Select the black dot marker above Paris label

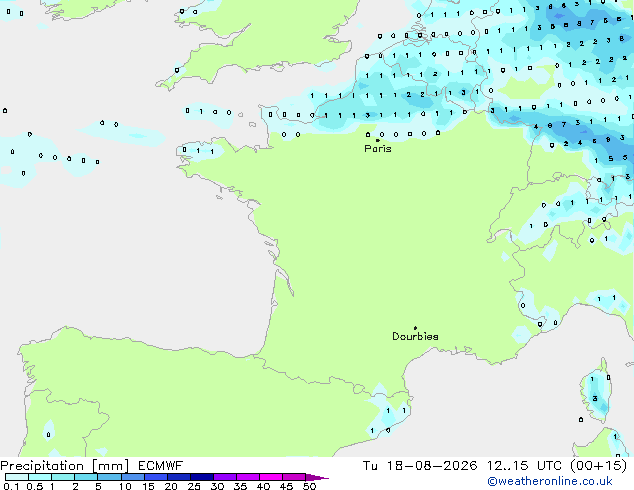point(378,140)
